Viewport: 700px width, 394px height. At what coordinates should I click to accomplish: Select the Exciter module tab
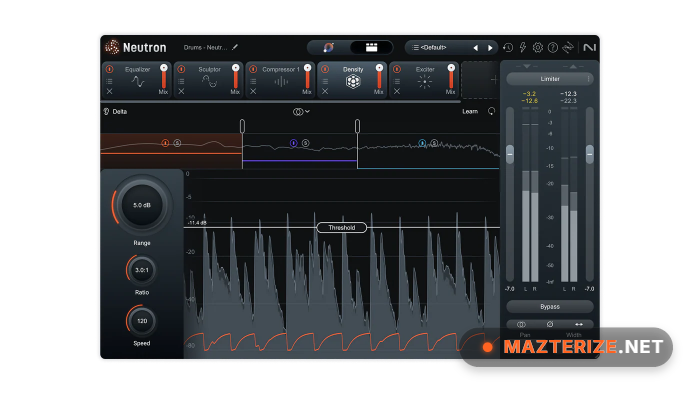click(x=425, y=80)
